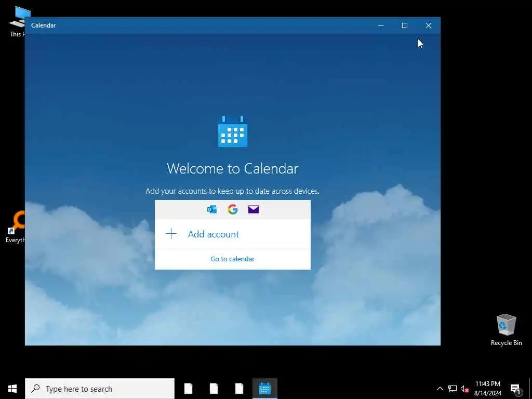Click the Show desktop strip beside notifications
532x399 pixels.
coord(530,389)
